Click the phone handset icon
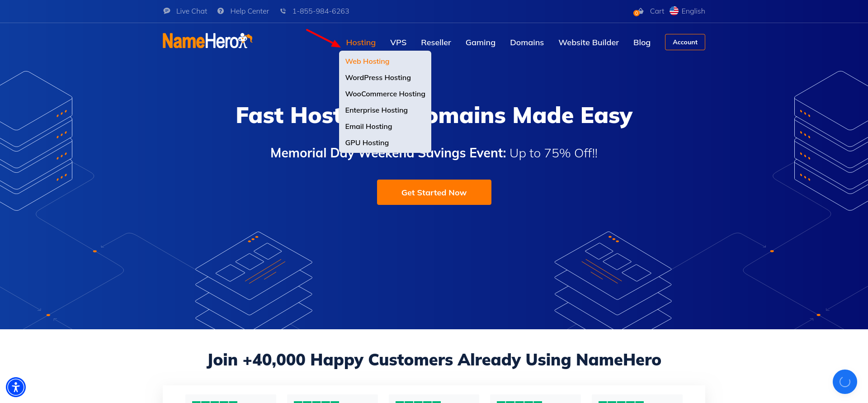 pyautogui.click(x=283, y=11)
